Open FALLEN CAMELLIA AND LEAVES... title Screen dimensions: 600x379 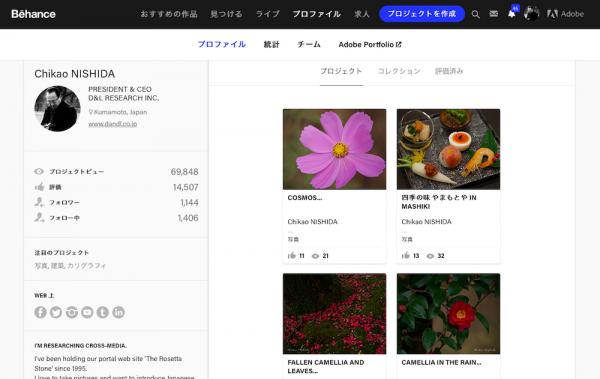[326, 366]
